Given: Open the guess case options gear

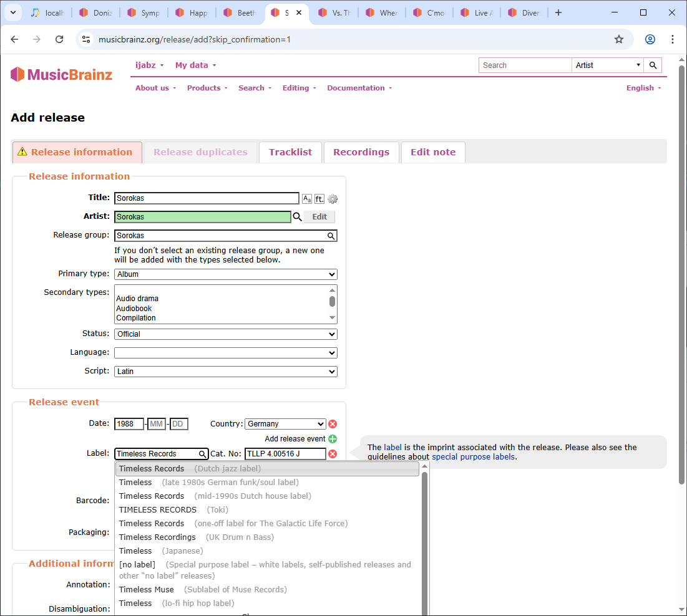Looking at the screenshot, I should [x=333, y=199].
